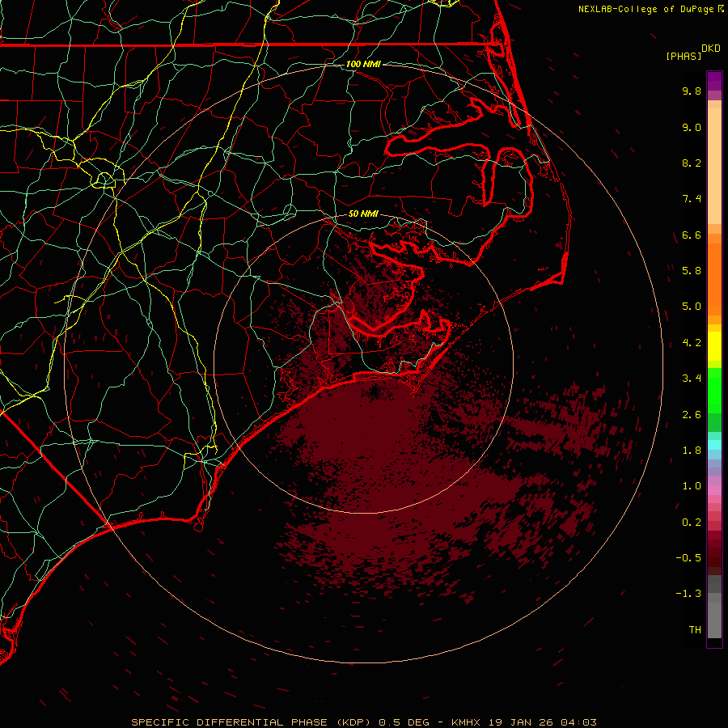The image size is (728, 728).
Task: Click the 5.0 value on the scale
Action: coord(692,307)
